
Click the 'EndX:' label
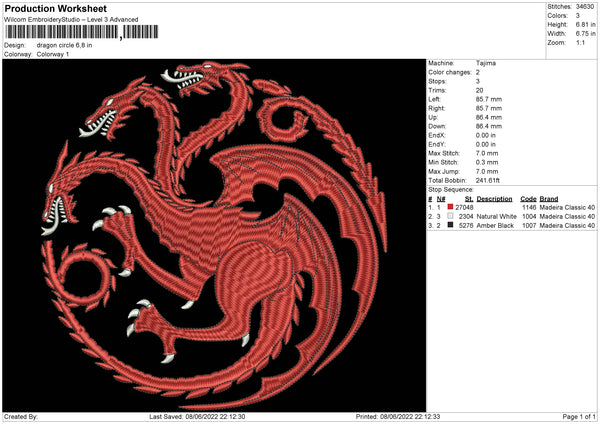click(437, 135)
